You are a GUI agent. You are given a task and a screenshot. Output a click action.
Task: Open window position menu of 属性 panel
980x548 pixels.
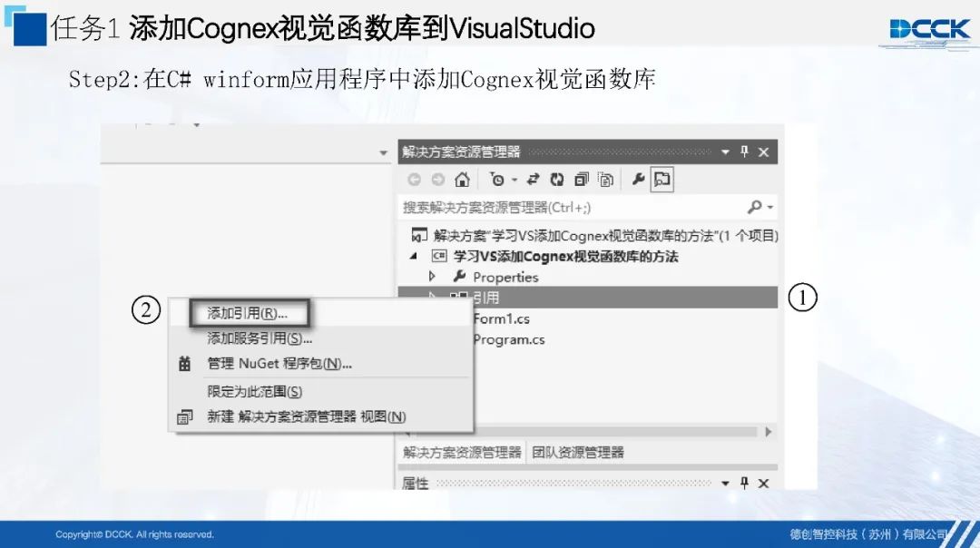point(725,483)
